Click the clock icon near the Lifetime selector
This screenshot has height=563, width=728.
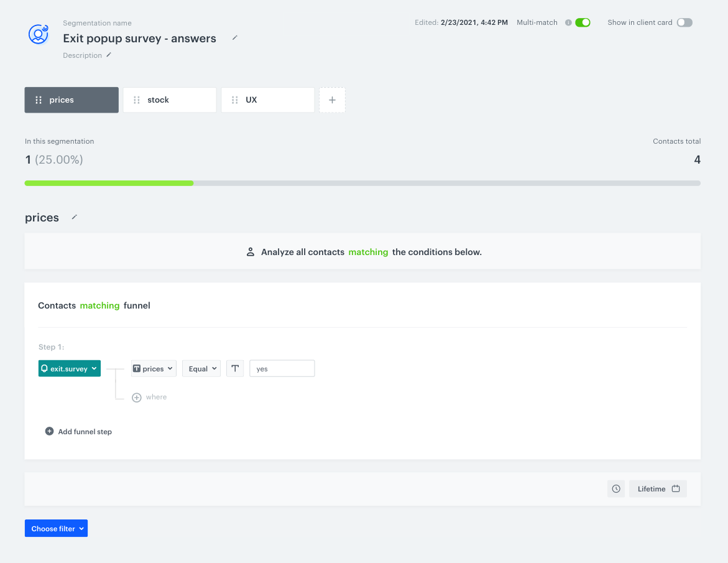[615, 488]
